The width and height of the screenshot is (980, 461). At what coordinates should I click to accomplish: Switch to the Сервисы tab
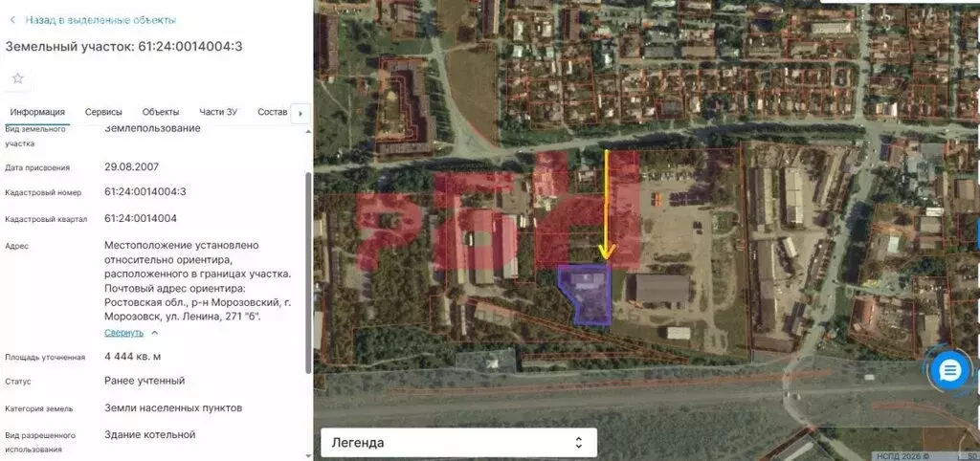tap(103, 112)
